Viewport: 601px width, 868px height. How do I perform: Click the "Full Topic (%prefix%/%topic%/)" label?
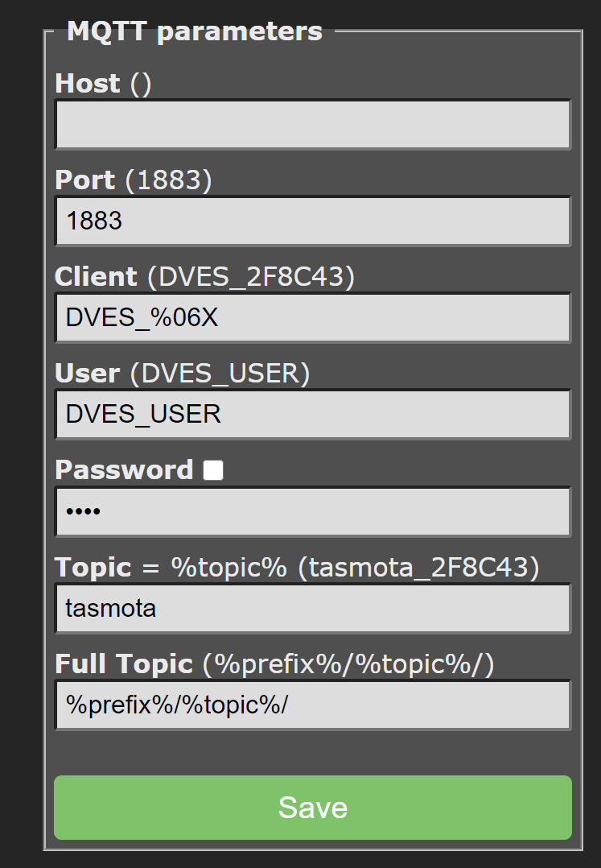(275, 663)
